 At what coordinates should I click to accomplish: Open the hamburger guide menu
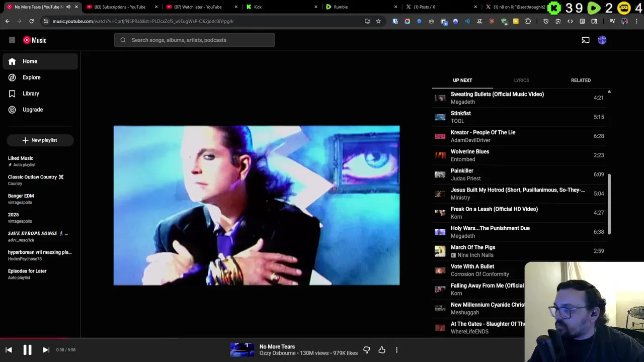point(12,40)
